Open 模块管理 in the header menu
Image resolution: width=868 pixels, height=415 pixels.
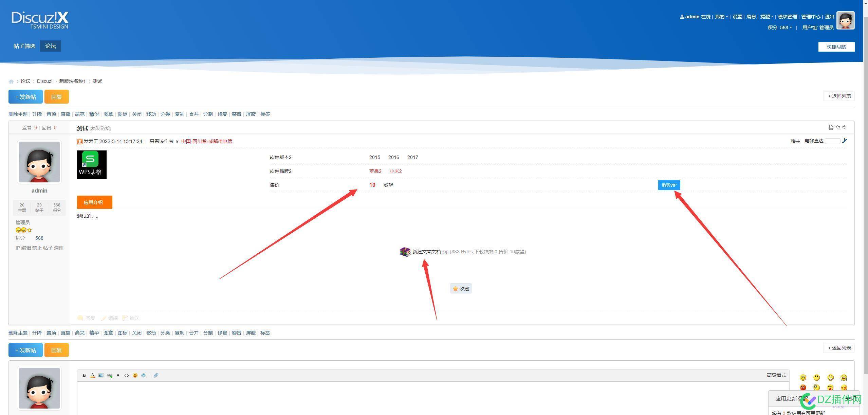tap(787, 17)
